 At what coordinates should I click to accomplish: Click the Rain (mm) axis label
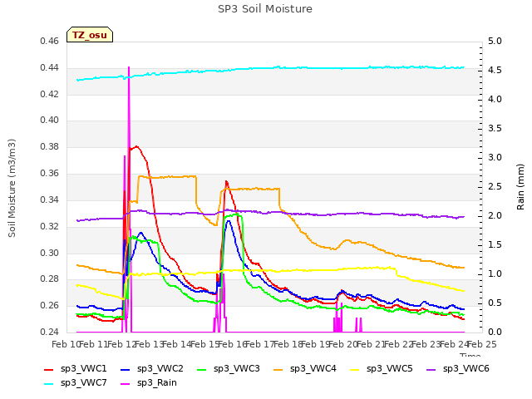coord(520,187)
